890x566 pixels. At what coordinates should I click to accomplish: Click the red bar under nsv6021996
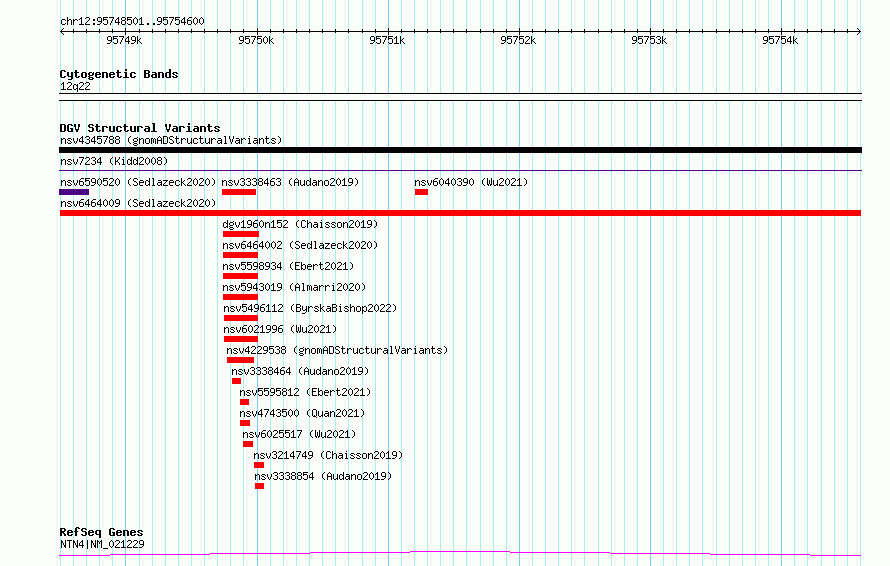coord(241,339)
